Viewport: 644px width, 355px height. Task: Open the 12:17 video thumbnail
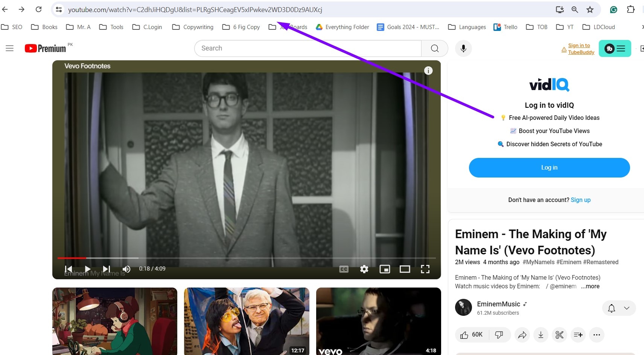[x=247, y=321]
